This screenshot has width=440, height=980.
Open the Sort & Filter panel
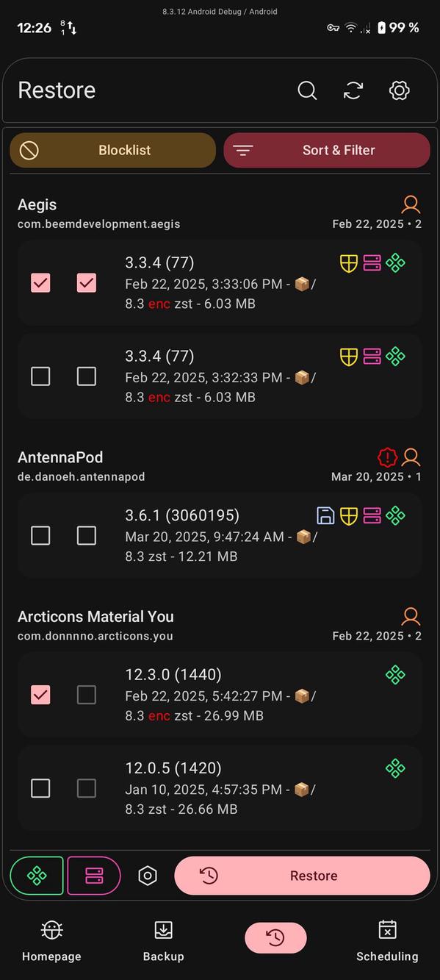(327, 150)
